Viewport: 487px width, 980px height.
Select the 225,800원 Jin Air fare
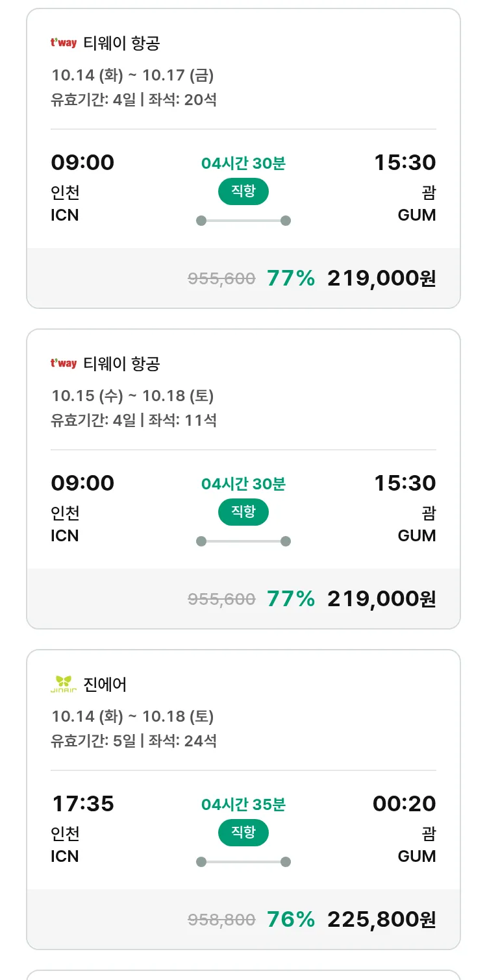click(381, 919)
